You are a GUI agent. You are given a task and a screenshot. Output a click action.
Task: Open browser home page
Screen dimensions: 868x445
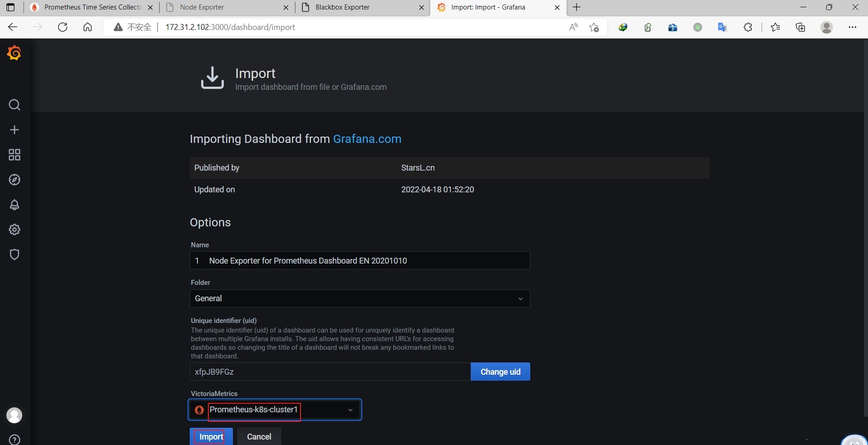point(88,27)
